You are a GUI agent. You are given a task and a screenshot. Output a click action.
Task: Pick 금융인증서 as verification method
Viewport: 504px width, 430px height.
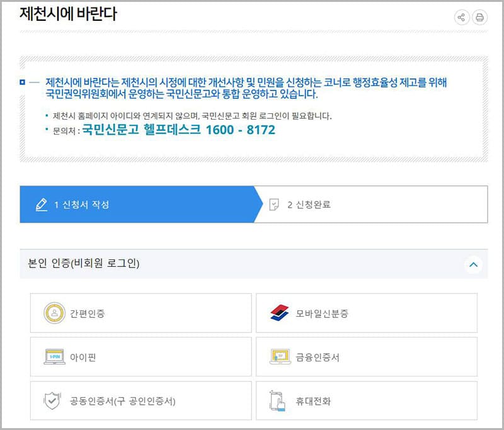tap(366, 357)
